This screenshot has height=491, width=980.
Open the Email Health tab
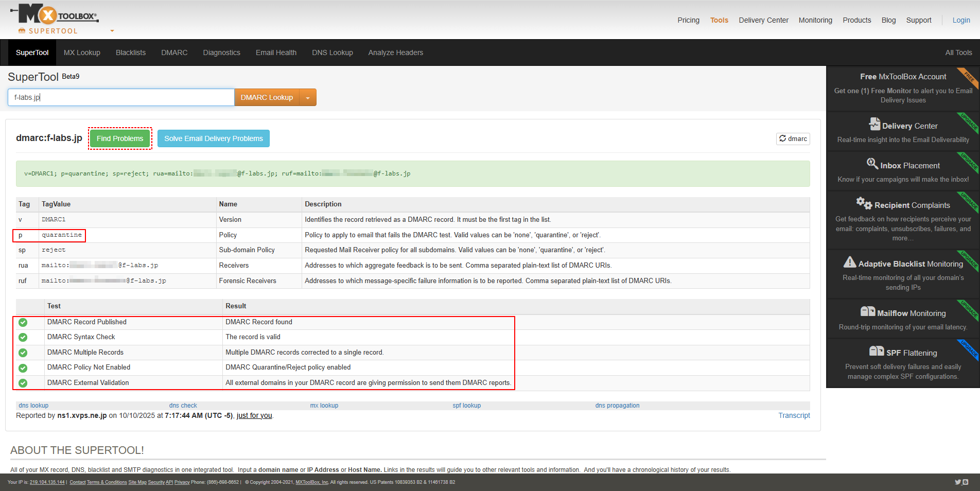[276, 52]
